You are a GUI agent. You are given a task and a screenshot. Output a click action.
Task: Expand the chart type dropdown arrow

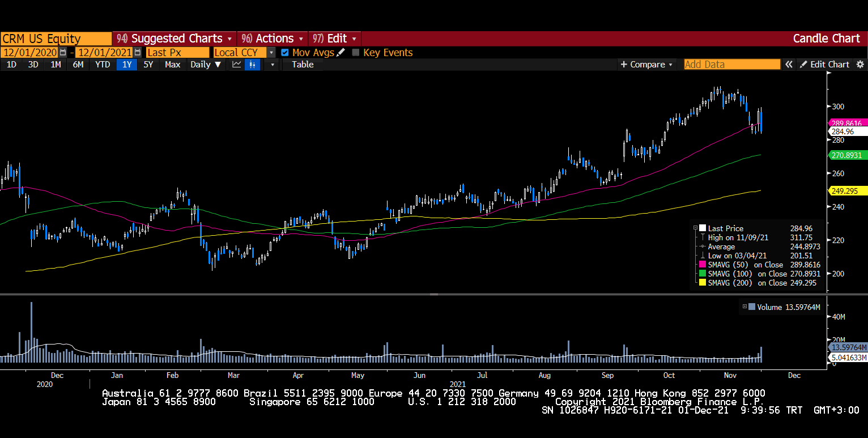tap(273, 65)
